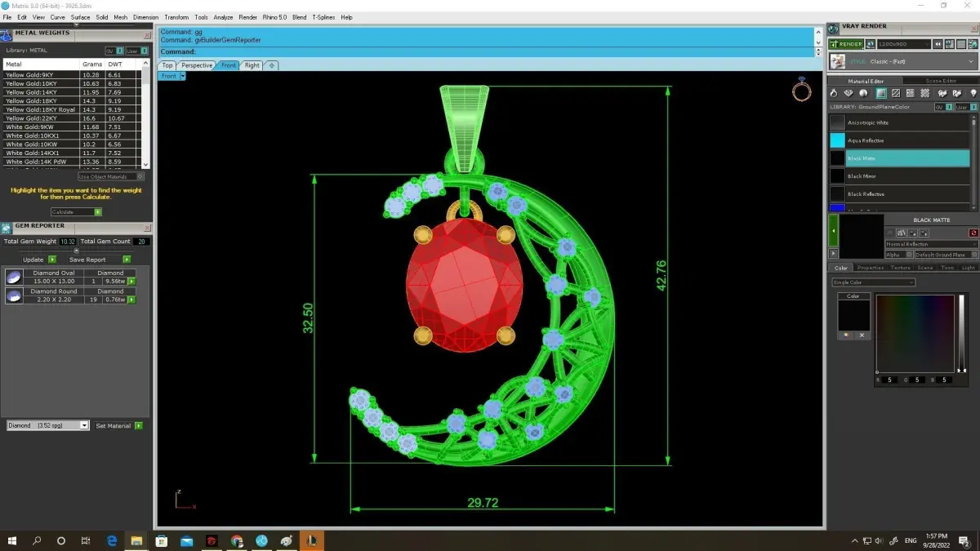Open the Analyze menu
The height and width of the screenshot is (551, 980).
click(223, 17)
